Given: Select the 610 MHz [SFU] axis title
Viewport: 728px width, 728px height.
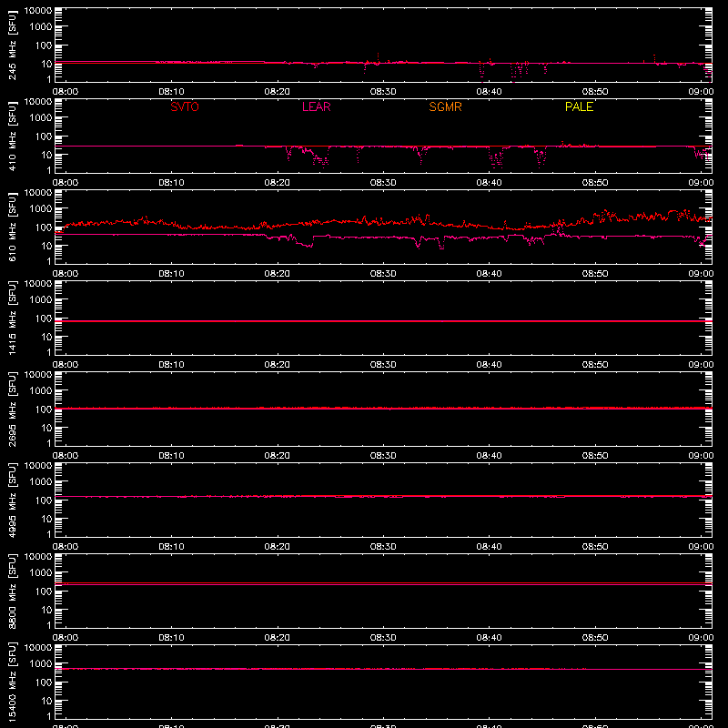Looking at the screenshot, I should click(x=12, y=227).
